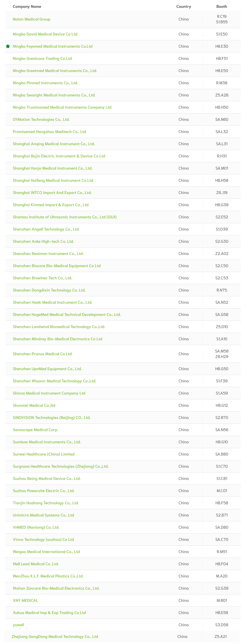The width and height of the screenshot is (248, 644).
Task: Select Shenzhen Dongdixin Technology Co. Ltd.
Action: [x=49, y=291]
